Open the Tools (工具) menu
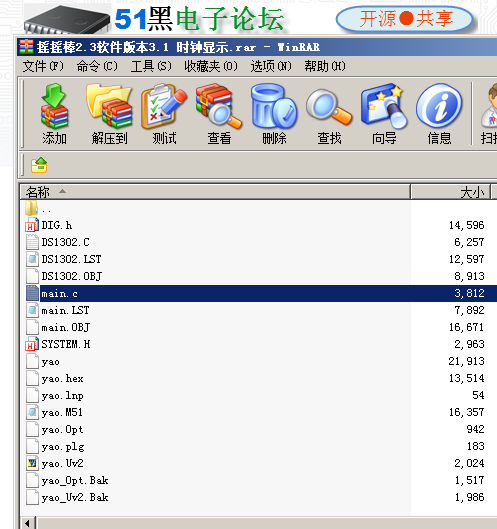This screenshot has height=529, width=497. 151,66
